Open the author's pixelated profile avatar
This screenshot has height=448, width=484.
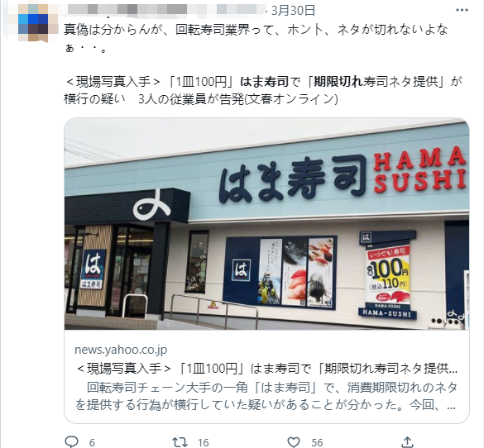point(33,23)
